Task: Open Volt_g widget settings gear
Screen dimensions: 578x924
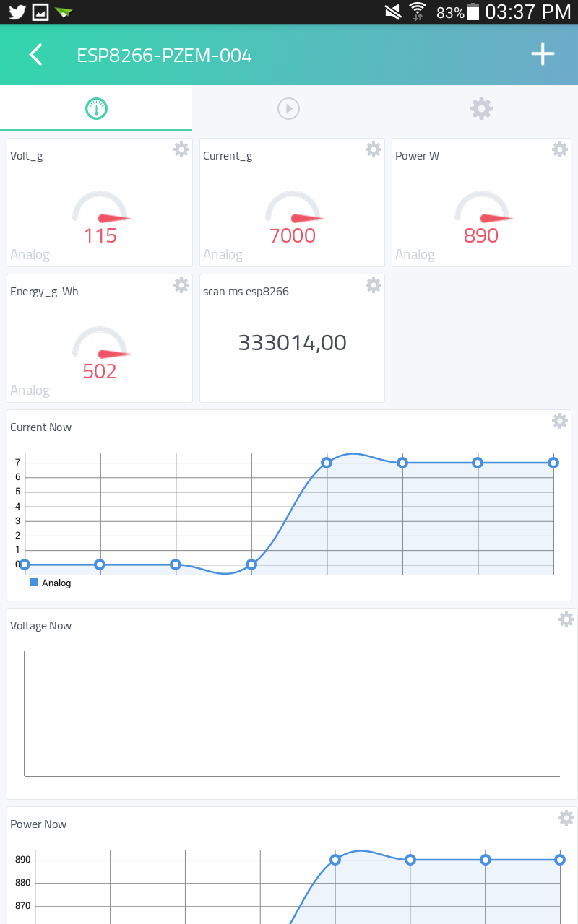Action: [181, 149]
